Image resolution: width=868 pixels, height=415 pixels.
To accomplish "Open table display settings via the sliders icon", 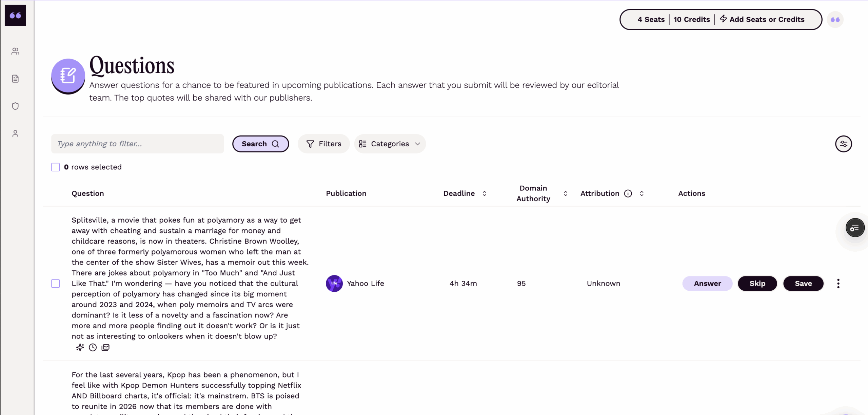I will (844, 144).
